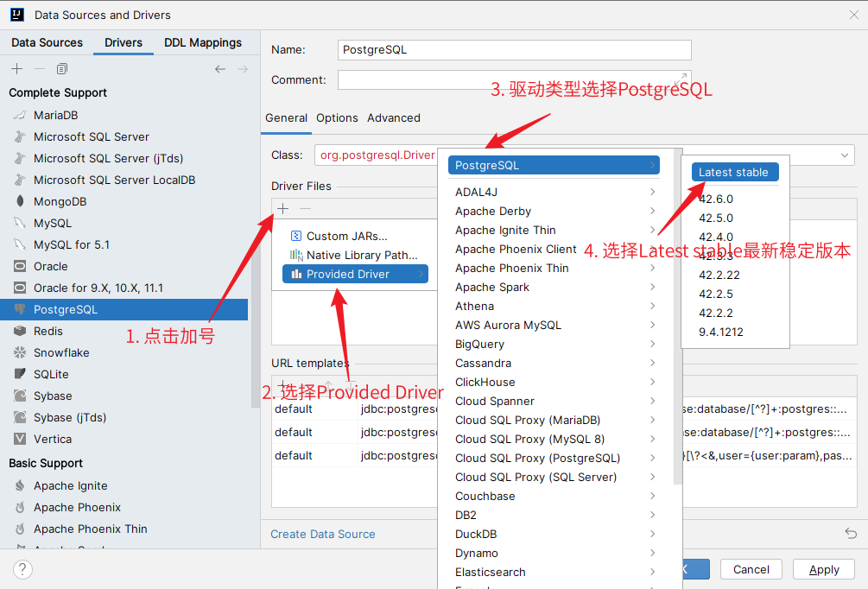Click the plus icon under Driver Files
Image resolution: width=868 pixels, height=589 pixels.
(x=282, y=208)
